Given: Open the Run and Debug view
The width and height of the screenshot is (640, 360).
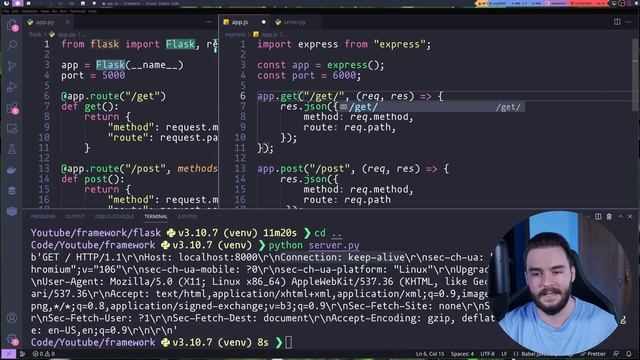Looking at the screenshot, I should point(12,87).
